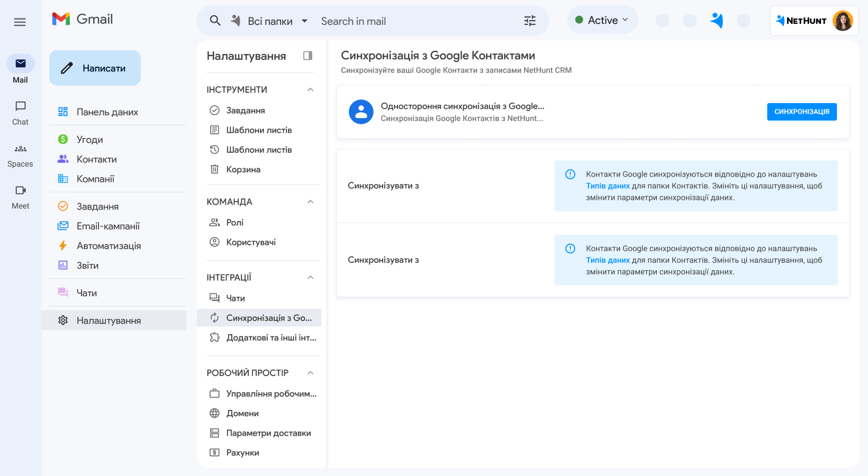
Task: Open the Active status dropdown
Action: click(x=602, y=20)
